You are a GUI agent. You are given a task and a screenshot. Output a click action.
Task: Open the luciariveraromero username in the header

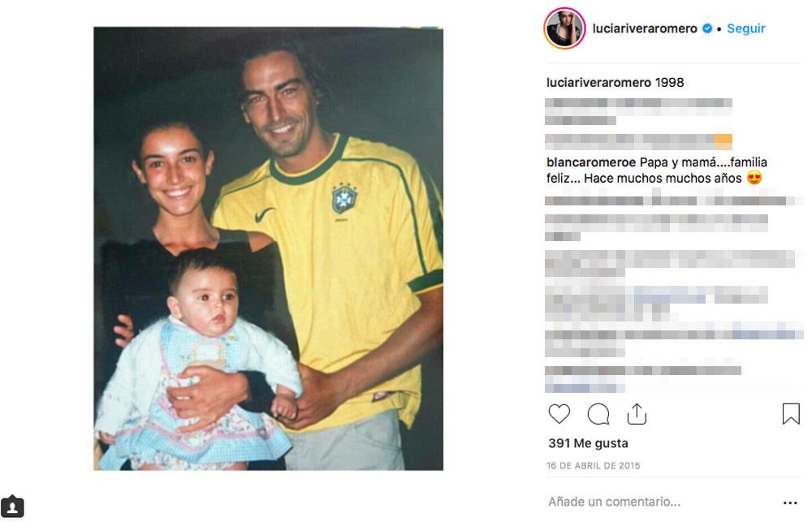tap(645, 28)
